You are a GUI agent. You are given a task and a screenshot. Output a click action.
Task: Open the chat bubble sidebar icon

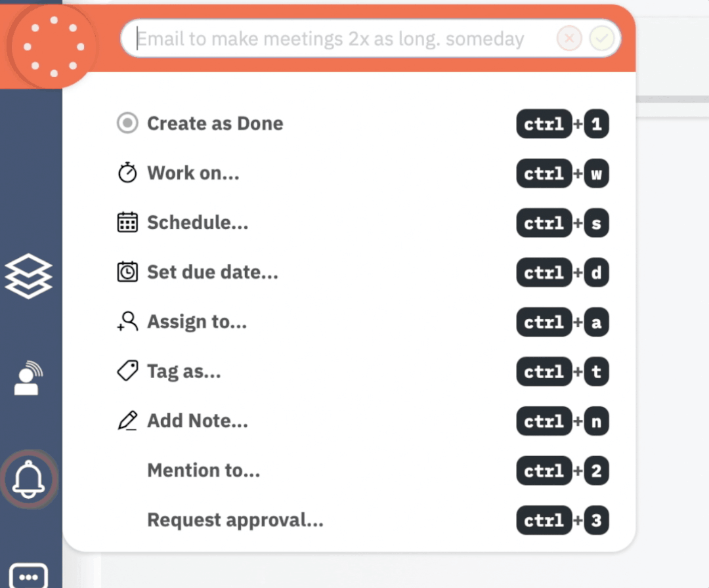[29, 576]
